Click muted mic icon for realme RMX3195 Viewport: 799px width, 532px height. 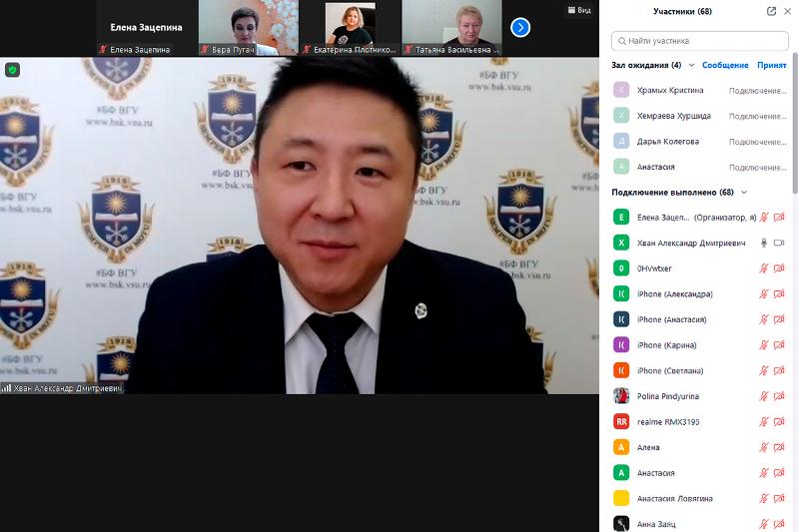[764, 422]
